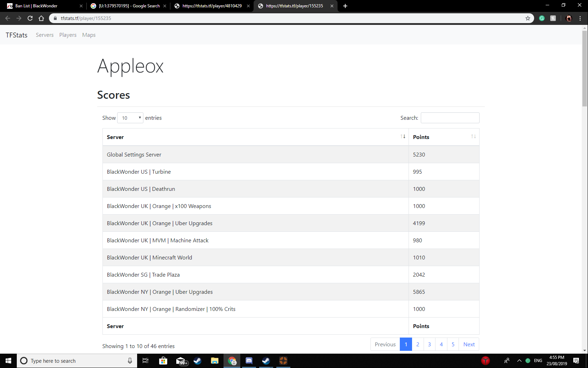Open Discord from the taskbar
Image resolution: width=588 pixels, height=368 pixels.
pos(249,361)
